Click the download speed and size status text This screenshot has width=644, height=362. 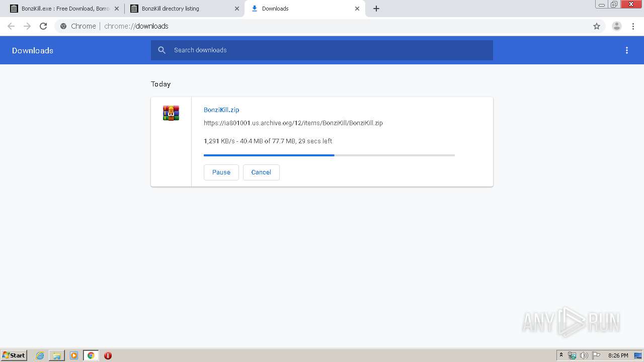268,141
